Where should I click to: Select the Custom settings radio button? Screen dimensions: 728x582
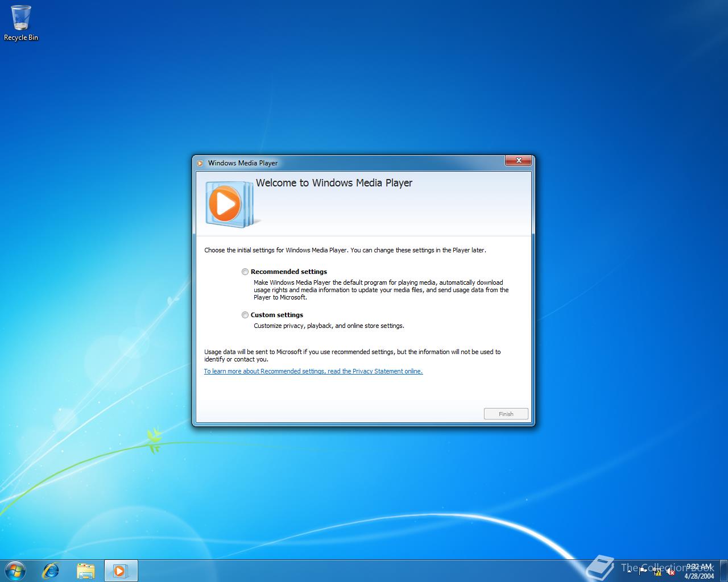point(245,315)
